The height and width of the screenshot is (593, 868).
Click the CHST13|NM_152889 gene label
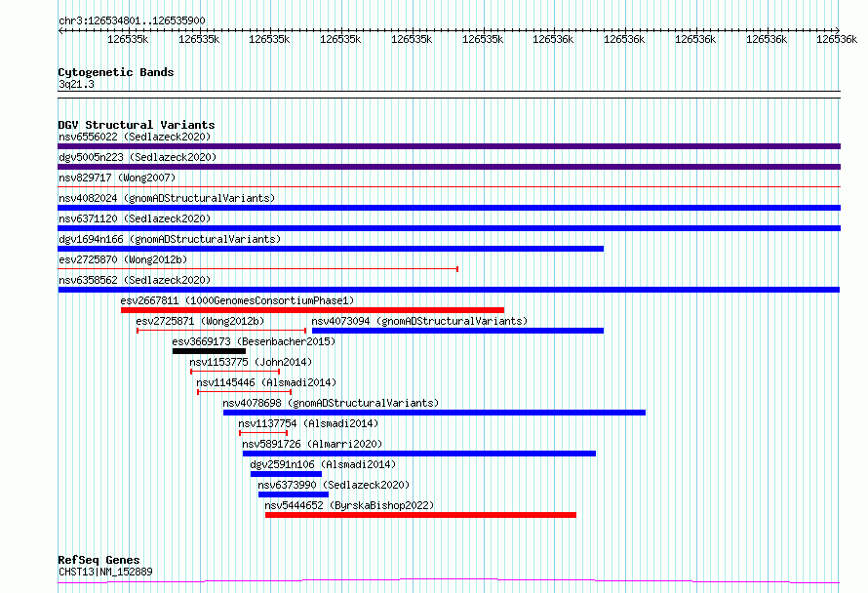105,572
